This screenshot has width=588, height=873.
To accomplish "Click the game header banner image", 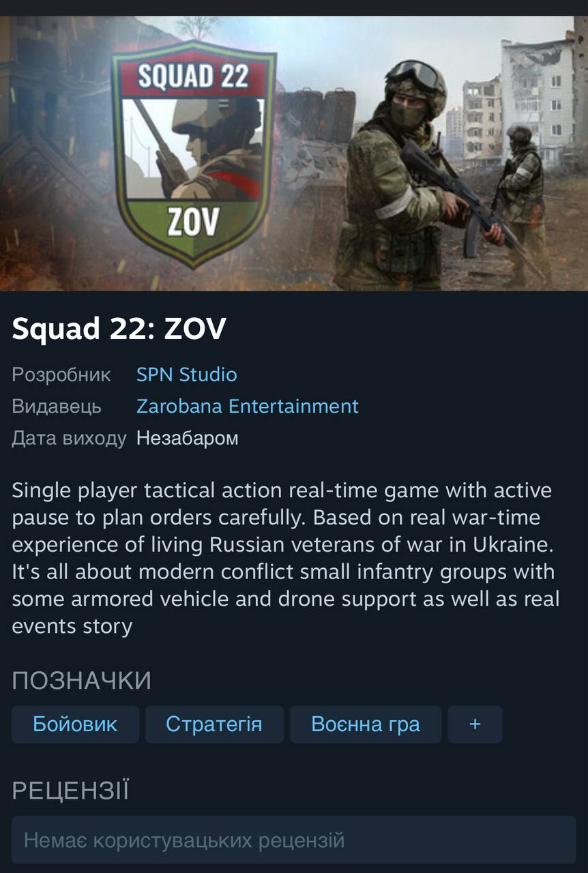I will click(x=294, y=153).
